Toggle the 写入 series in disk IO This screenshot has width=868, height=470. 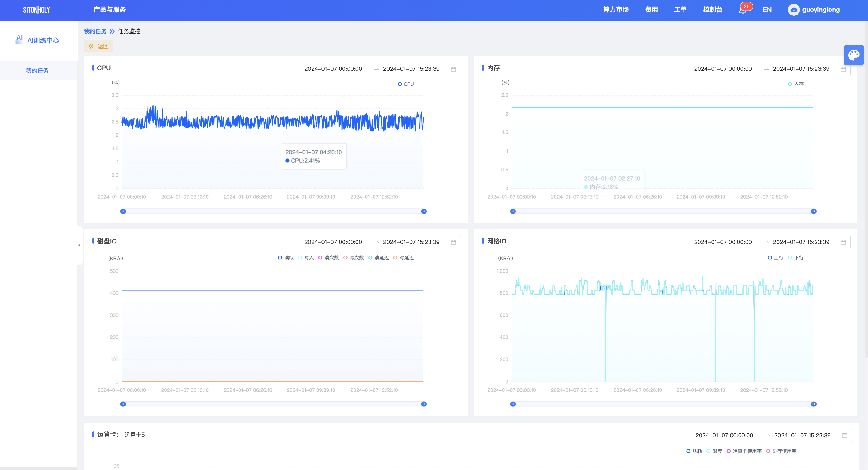pos(306,258)
